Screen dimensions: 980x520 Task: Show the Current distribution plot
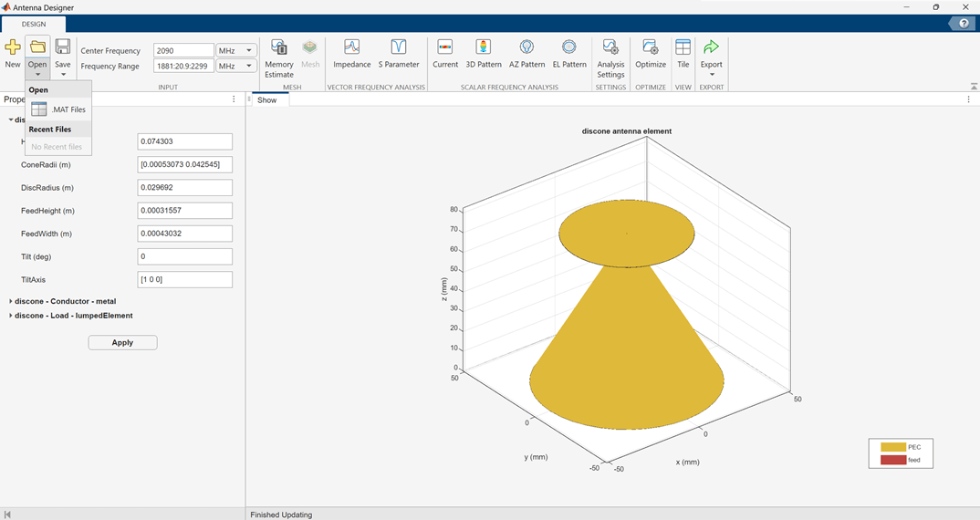(x=445, y=53)
